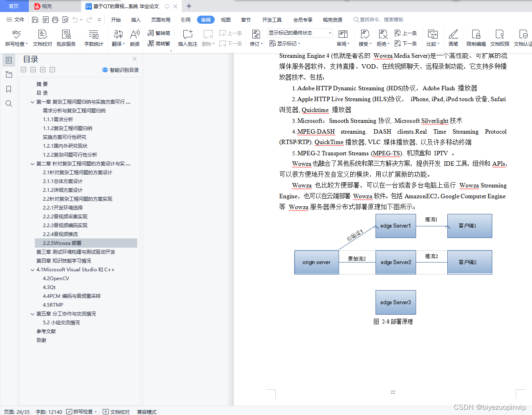Screen dimensions: 532x415
Task: Accept the current revision with 接受
Action: [x=363, y=38]
